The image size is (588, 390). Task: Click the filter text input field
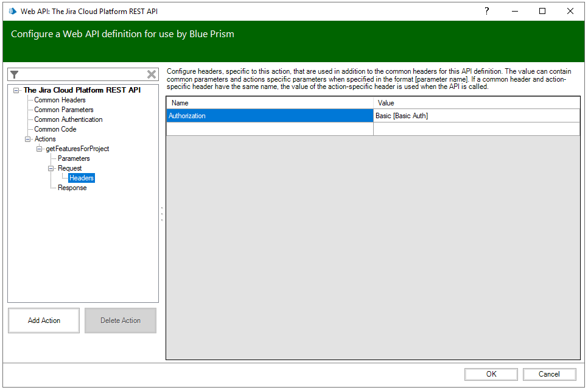pos(82,74)
